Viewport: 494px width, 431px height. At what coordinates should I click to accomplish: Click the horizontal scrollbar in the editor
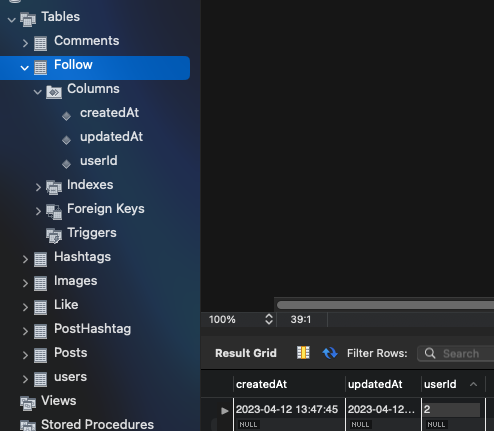tap(385, 305)
